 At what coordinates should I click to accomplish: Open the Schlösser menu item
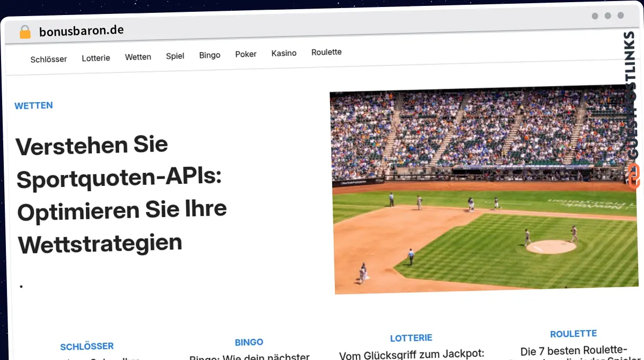pos(49,59)
